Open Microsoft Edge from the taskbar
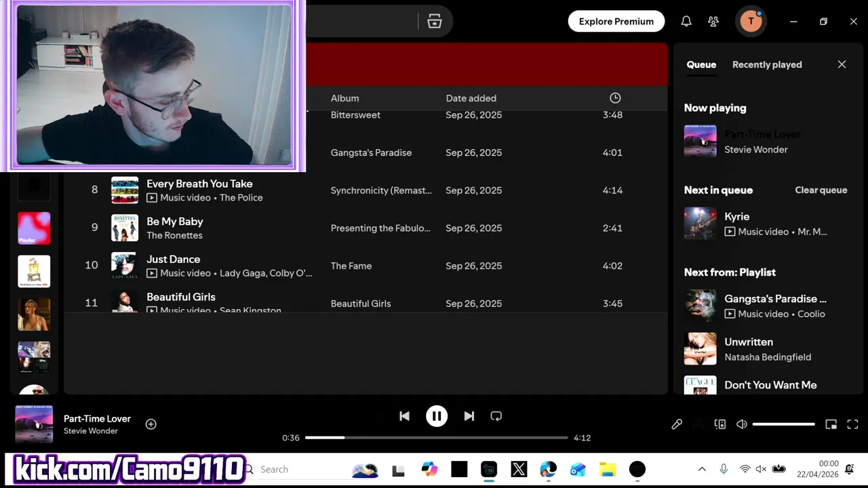The height and width of the screenshot is (488, 868). [548, 469]
